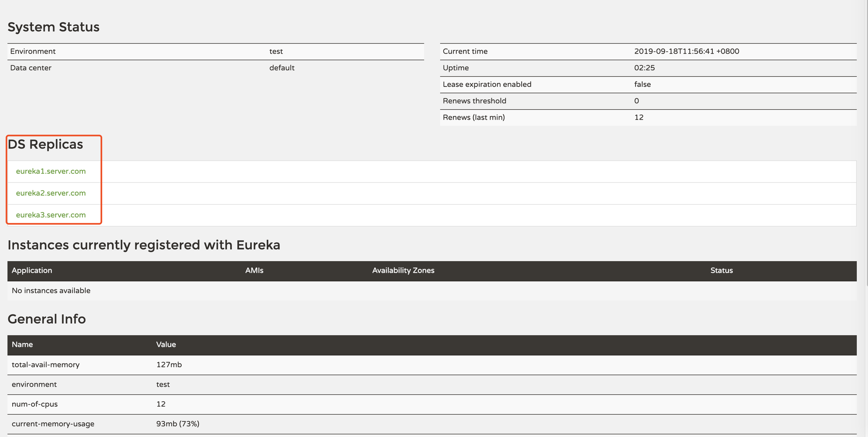Select the timestamp 2019-09-18T11:56:41 +0800
Image resolution: width=868 pixels, height=437 pixels.
click(x=687, y=51)
